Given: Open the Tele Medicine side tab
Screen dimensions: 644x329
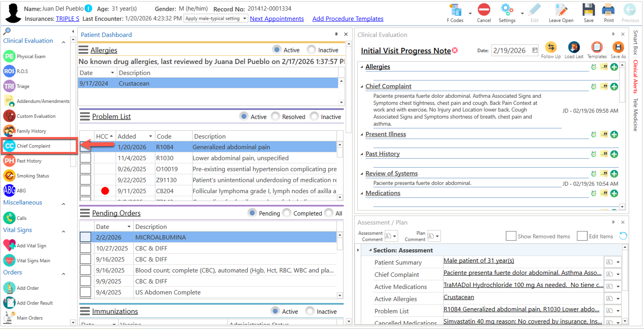Looking at the screenshot, I should tap(636, 115).
